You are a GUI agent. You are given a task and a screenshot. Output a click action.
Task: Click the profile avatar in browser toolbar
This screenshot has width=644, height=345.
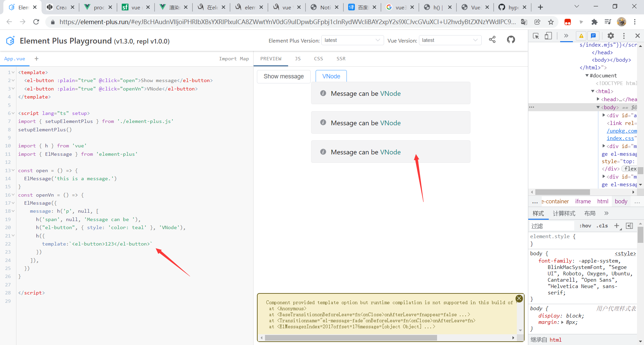pyautogui.click(x=622, y=22)
